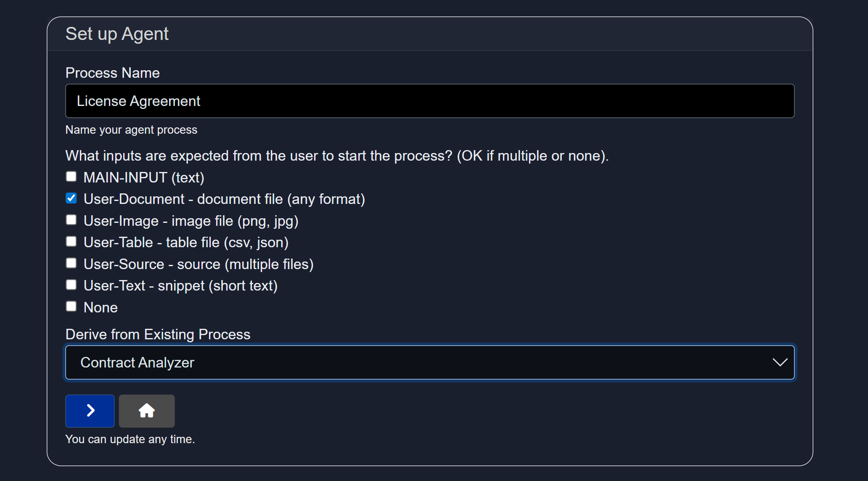The width and height of the screenshot is (868, 481).
Task: Open the Derive from Existing Process dropdown
Action: pos(429,362)
